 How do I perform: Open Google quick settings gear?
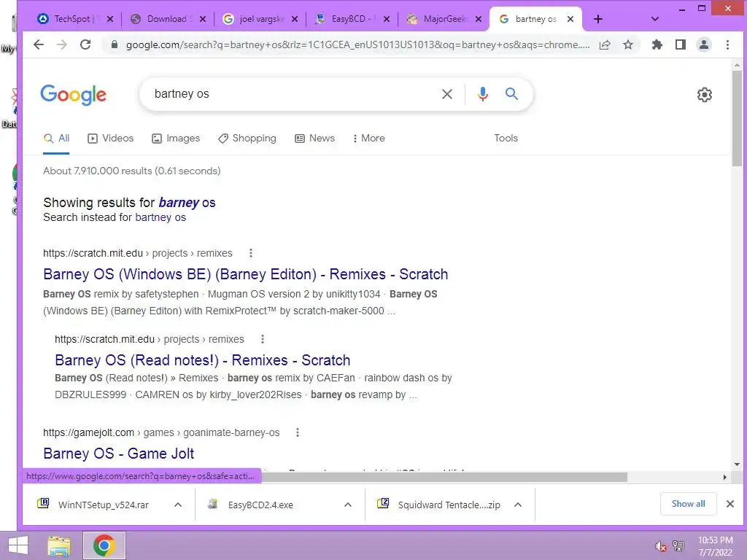[x=705, y=94]
